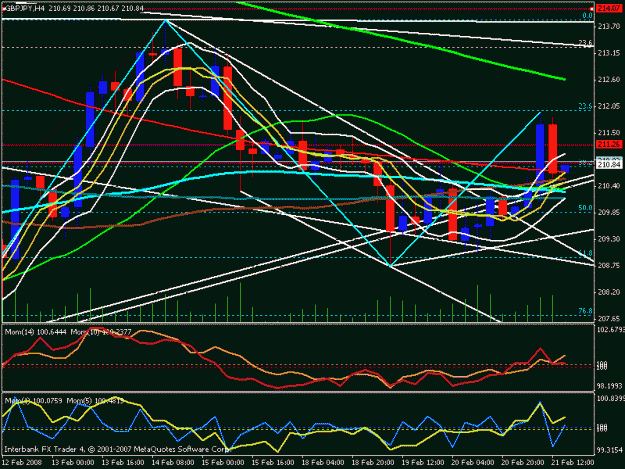
Task: Click the 102.6793 momentum scale maximum
Action: [x=610, y=330]
